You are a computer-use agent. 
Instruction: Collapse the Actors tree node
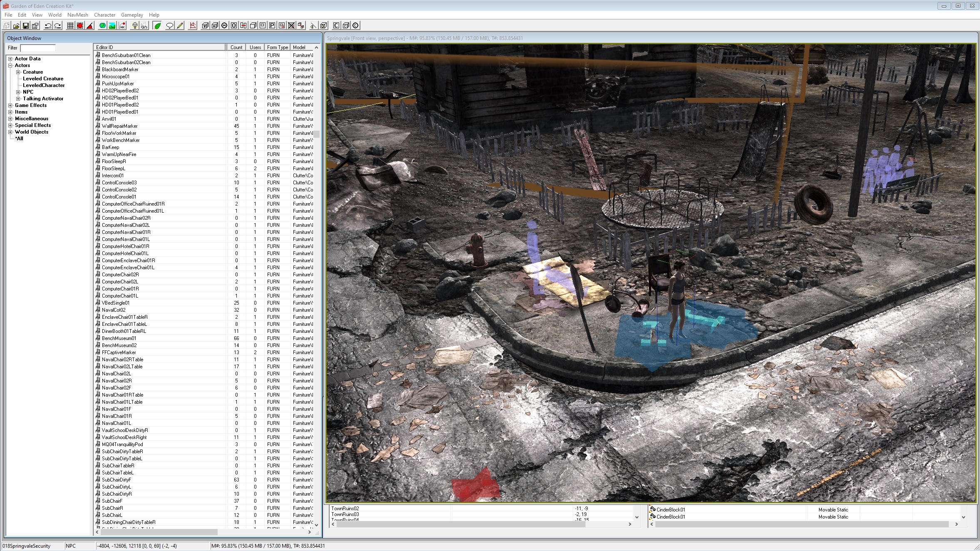click(x=10, y=65)
